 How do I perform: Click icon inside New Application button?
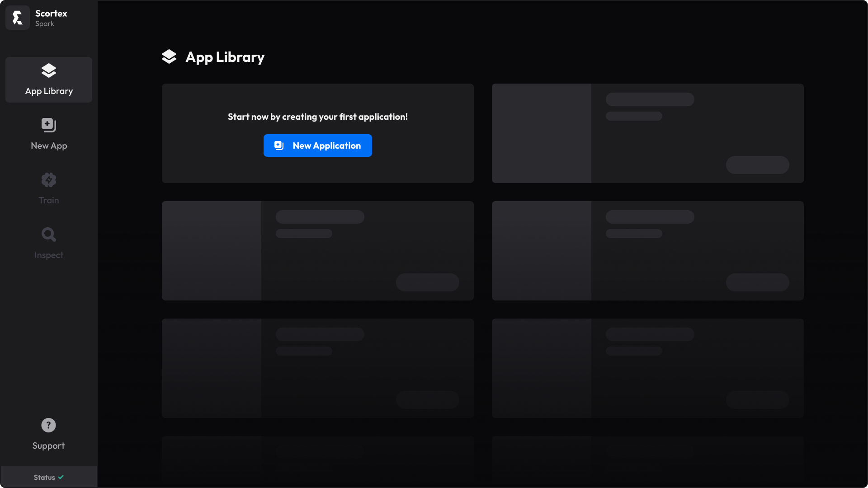tap(279, 145)
